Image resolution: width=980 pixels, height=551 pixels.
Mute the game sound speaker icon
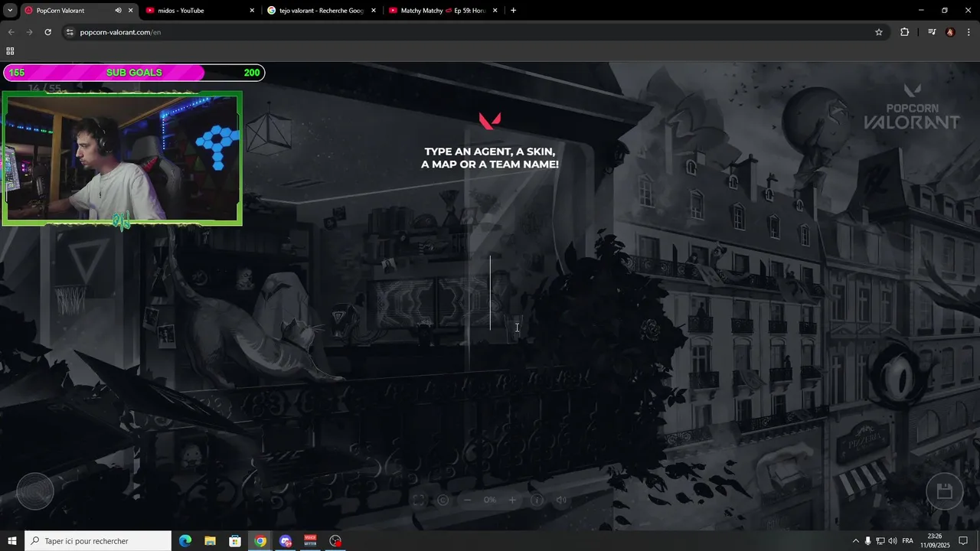(x=561, y=500)
